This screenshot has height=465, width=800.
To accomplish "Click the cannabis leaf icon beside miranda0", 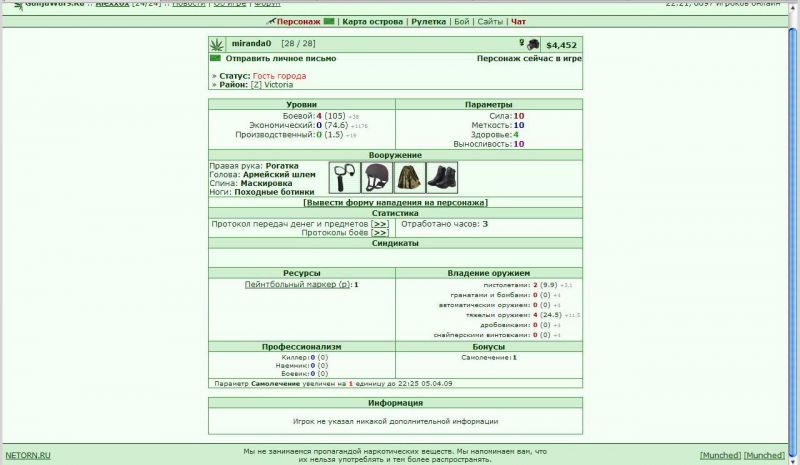I will (217, 44).
